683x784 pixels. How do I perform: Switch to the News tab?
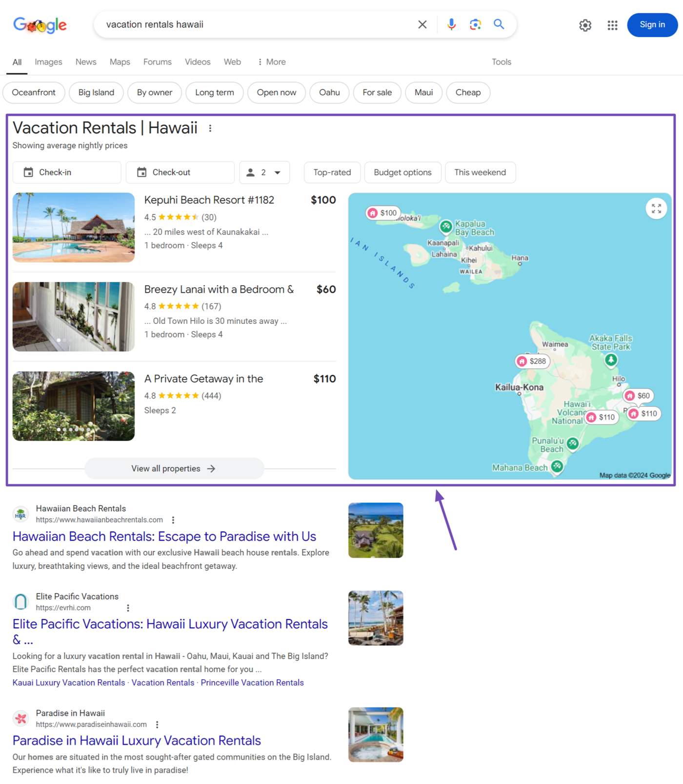coord(86,62)
